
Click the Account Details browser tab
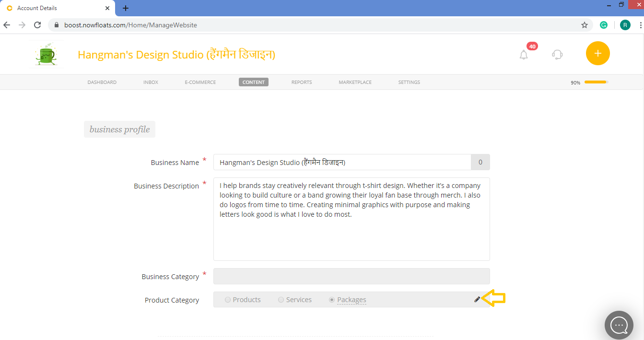[x=58, y=8]
